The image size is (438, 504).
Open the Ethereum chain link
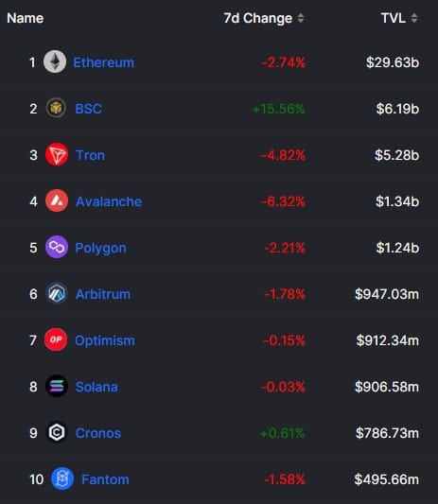(x=103, y=62)
